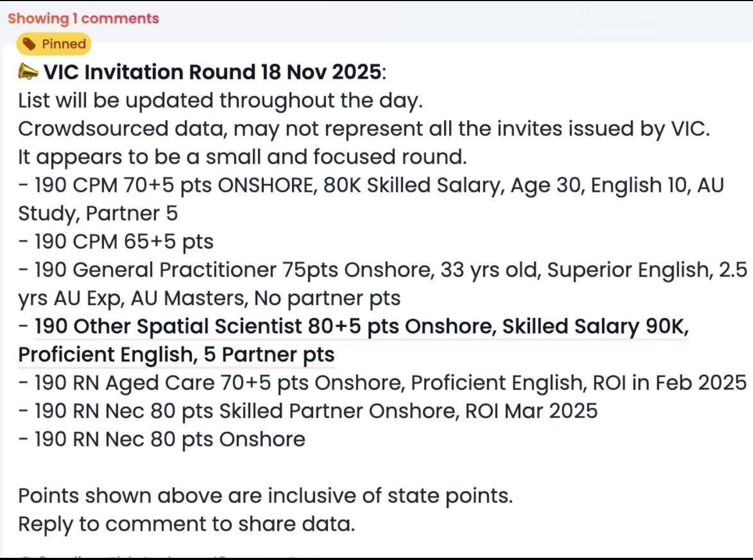Image resolution: width=753 pixels, height=560 pixels.
Task: Click the 'Crowdsourced data' disclaimer line
Action: [363, 129]
